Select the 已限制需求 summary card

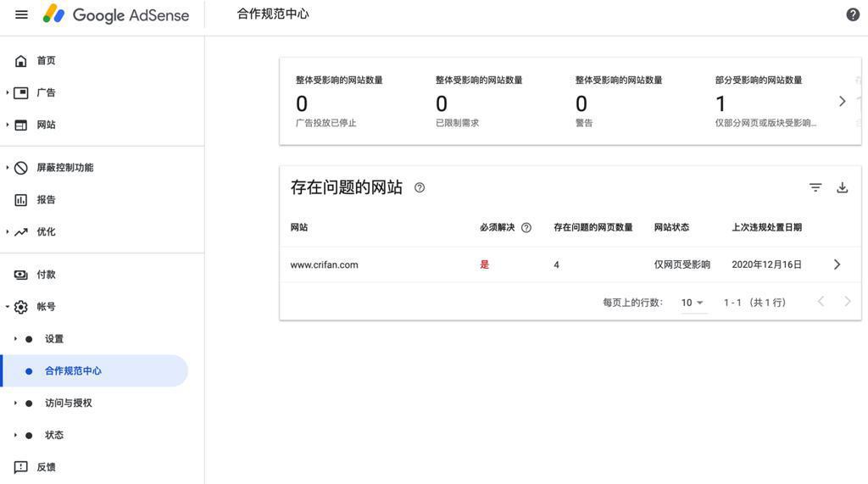coord(479,102)
